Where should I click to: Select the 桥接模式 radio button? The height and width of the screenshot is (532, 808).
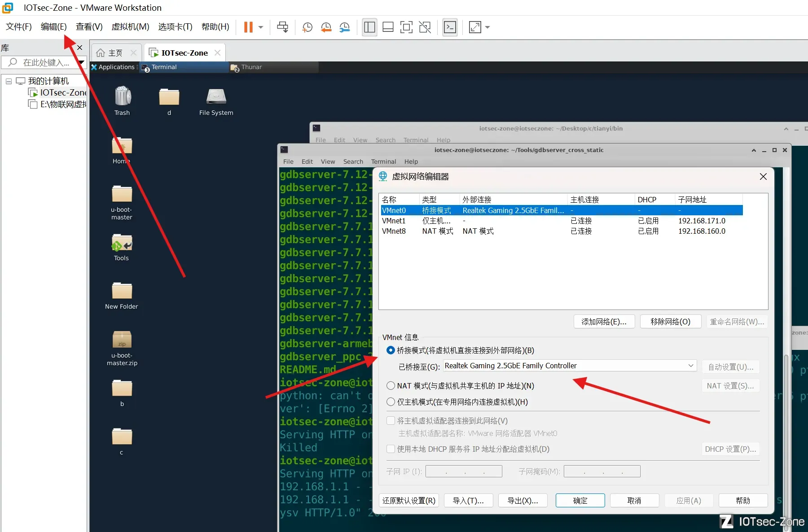point(391,350)
